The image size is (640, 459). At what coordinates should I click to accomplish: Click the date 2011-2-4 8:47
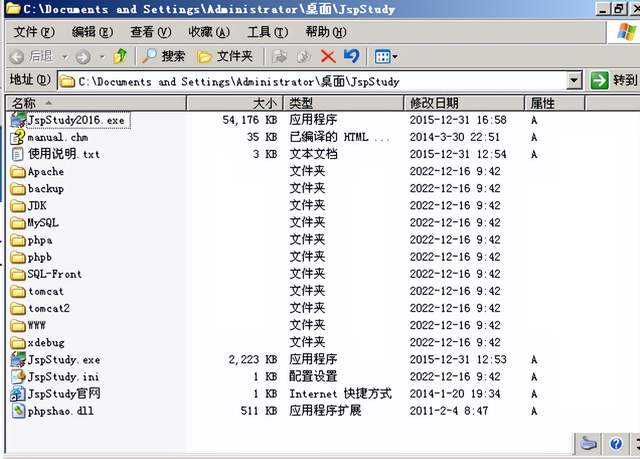click(449, 411)
